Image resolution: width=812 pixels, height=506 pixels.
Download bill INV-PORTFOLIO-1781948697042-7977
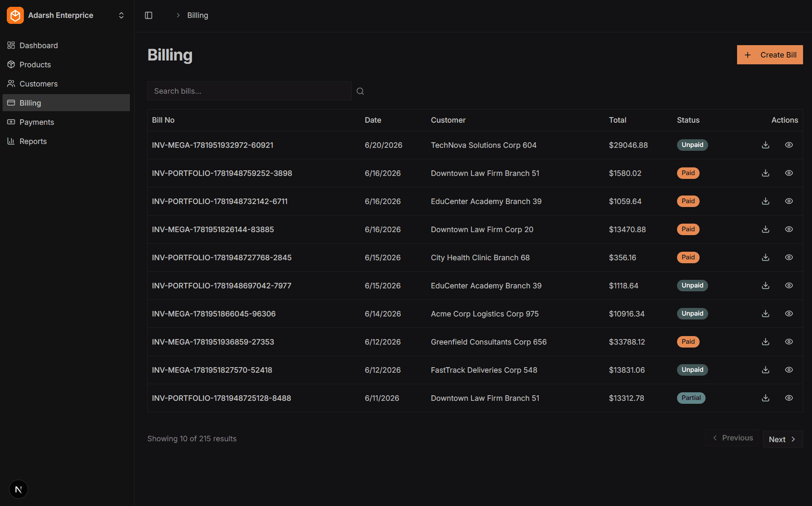[766, 285]
